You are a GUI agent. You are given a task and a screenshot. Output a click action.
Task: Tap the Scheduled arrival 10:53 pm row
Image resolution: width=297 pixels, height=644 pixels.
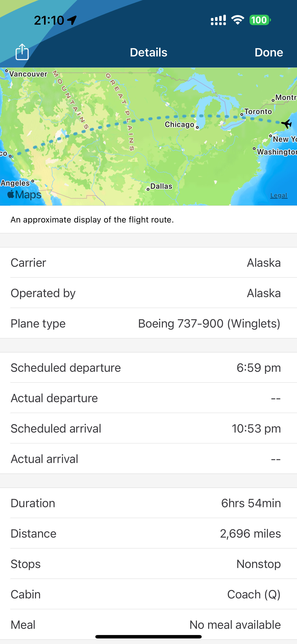[148, 428]
